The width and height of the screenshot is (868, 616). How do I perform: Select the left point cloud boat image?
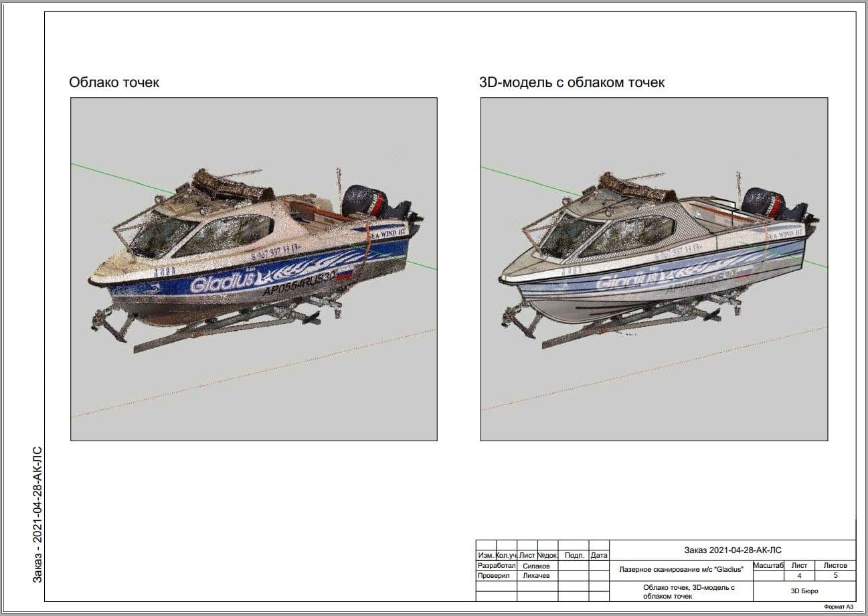click(254, 268)
